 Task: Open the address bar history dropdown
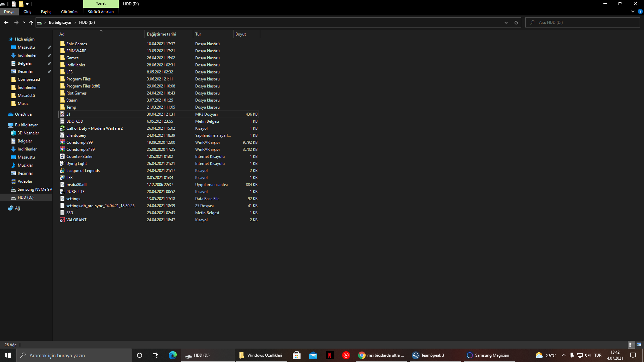(506, 22)
